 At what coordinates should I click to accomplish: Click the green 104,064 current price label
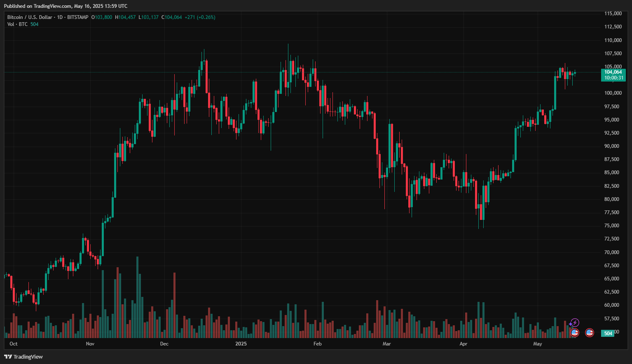[x=613, y=72]
